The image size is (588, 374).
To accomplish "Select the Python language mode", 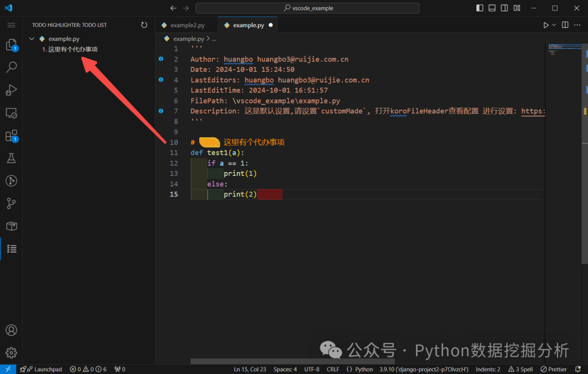I will [x=364, y=369].
